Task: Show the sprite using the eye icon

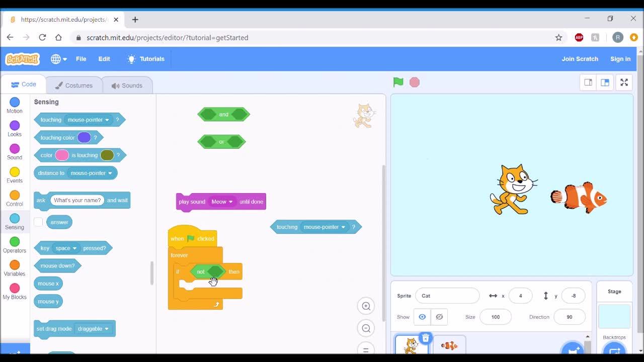Action: point(422,317)
